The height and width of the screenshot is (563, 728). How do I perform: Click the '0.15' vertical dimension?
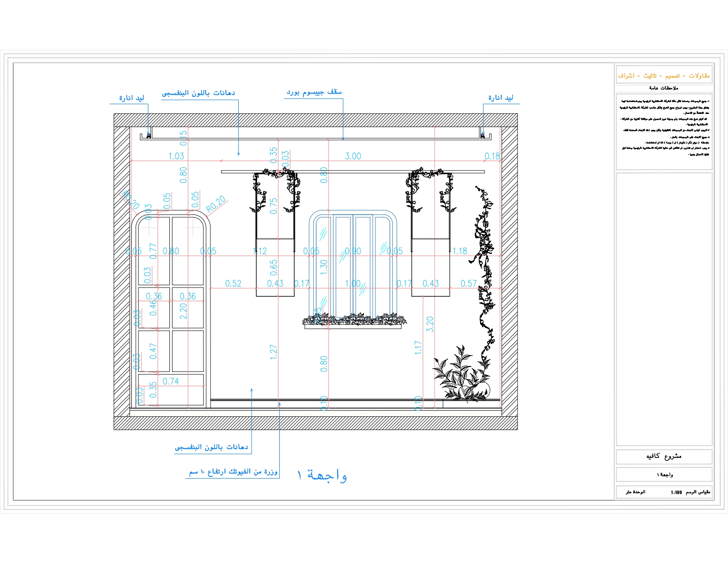[184, 138]
